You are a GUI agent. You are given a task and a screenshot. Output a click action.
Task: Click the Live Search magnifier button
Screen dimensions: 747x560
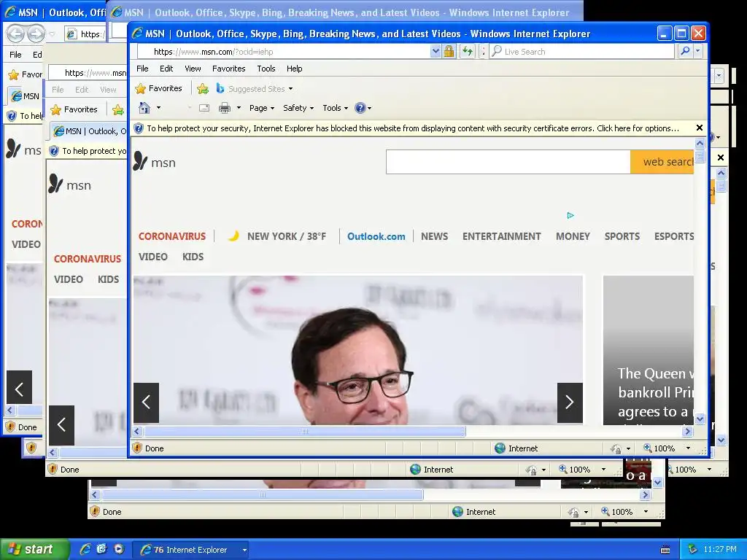pyautogui.click(x=685, y=52)
